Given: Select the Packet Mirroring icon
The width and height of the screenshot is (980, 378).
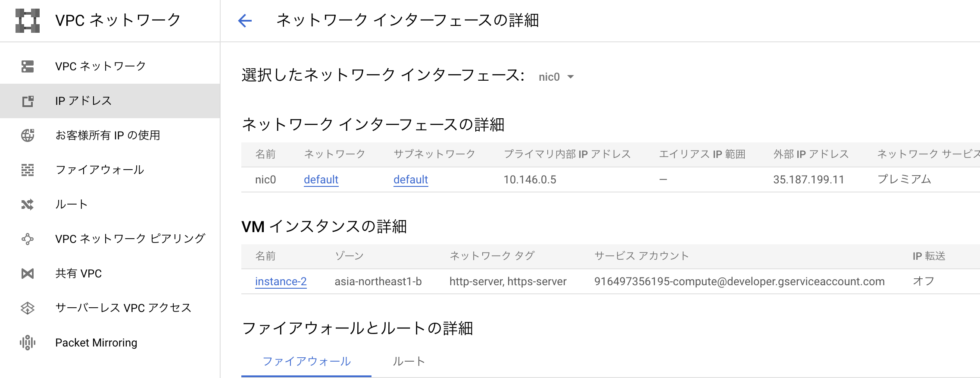Looking at the screenshot, I should (27, 342).
